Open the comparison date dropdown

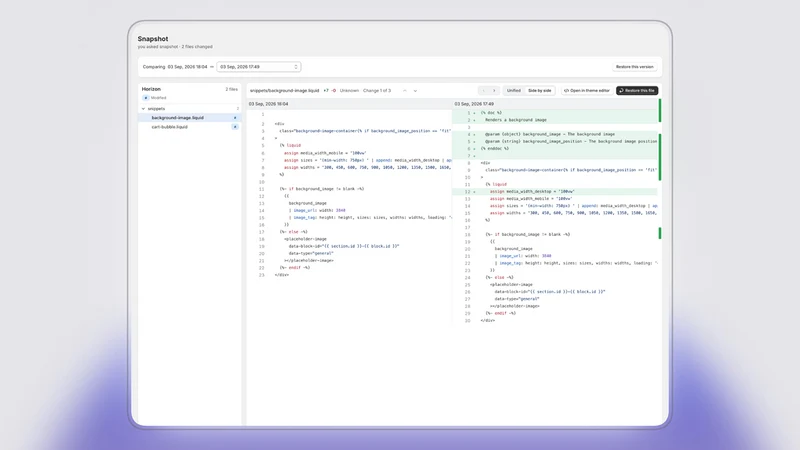point(259,67)
